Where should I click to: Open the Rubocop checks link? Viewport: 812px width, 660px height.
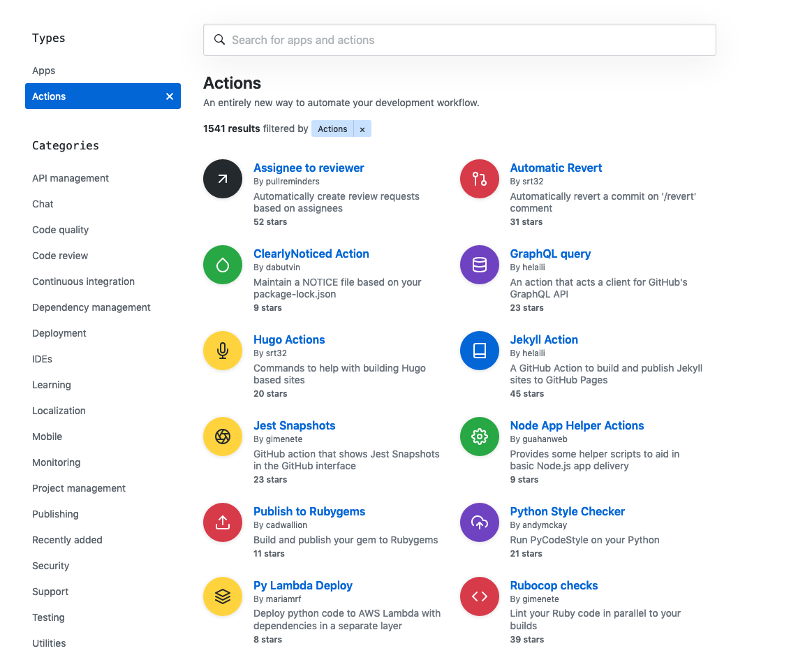554,585
